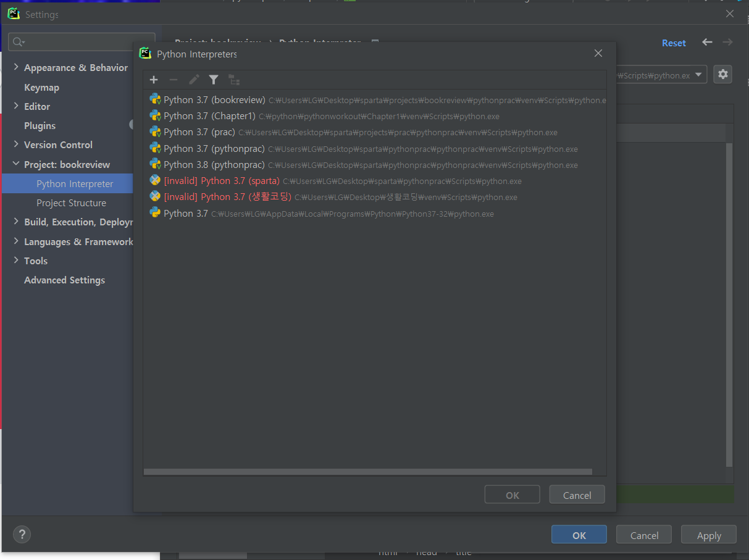Select Python 3.7 (Chapter1) interpreter
The height and width of the screenshot is (560, 749).
[x=374, y=116]
